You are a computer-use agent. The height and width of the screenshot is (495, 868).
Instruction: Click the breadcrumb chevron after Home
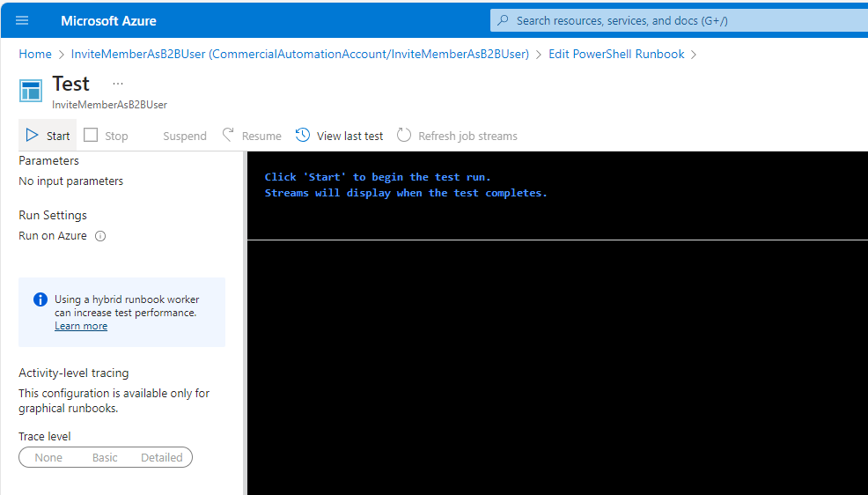(x=62, y=55)
